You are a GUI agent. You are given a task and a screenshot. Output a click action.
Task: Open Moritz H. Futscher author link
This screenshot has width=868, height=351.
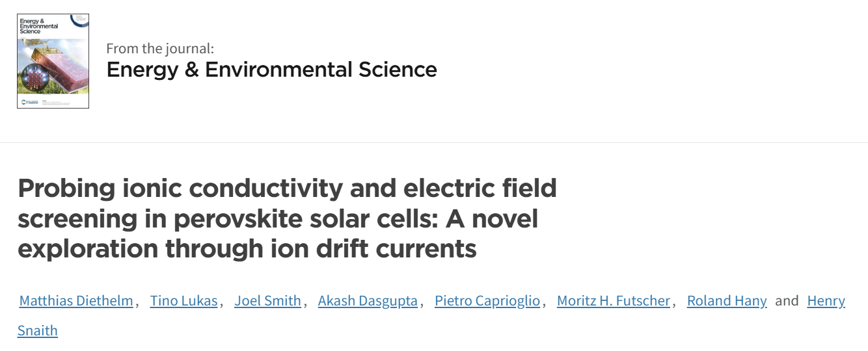pyautogui.click(x=614, y=300)
